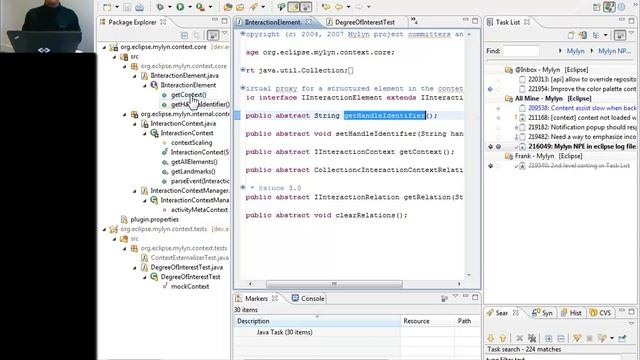This screenshot has width=640, height=360.
Task: Click New Task icon in Task List
Action: (571, 36)
